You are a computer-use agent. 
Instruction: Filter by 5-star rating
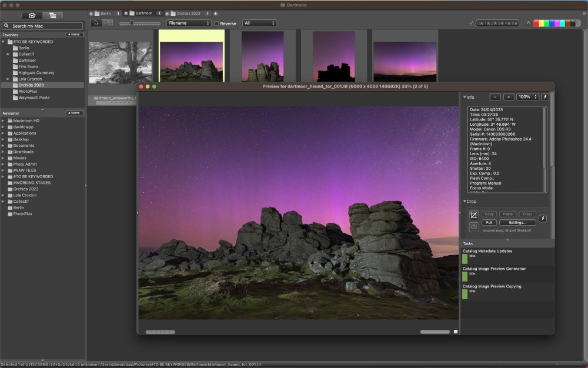pyautogui.click(x=514, y=24)
